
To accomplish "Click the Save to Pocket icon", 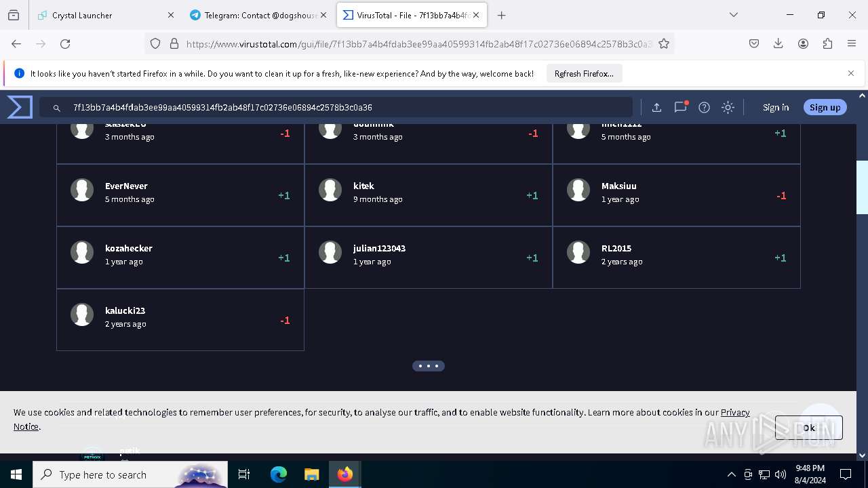I will 754,43.
